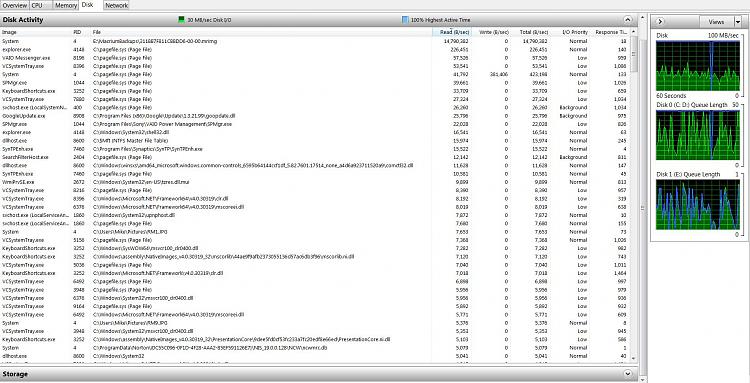Click the 381,406 write value cell

499,75
